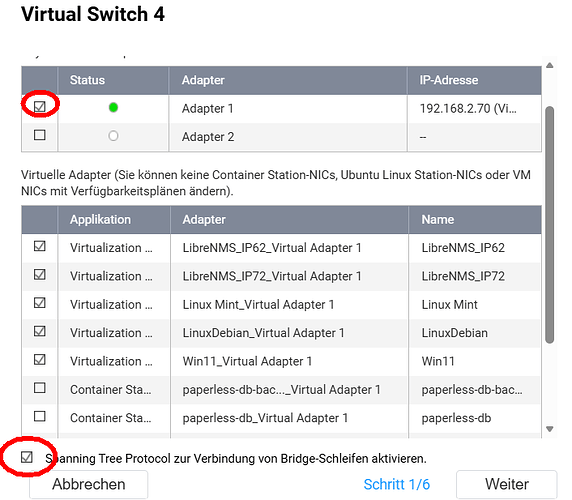Click LibreNMS_IP62_Virtual Adapter 1 cell
The height and width of the screenshot is (500, 572).
289,248
